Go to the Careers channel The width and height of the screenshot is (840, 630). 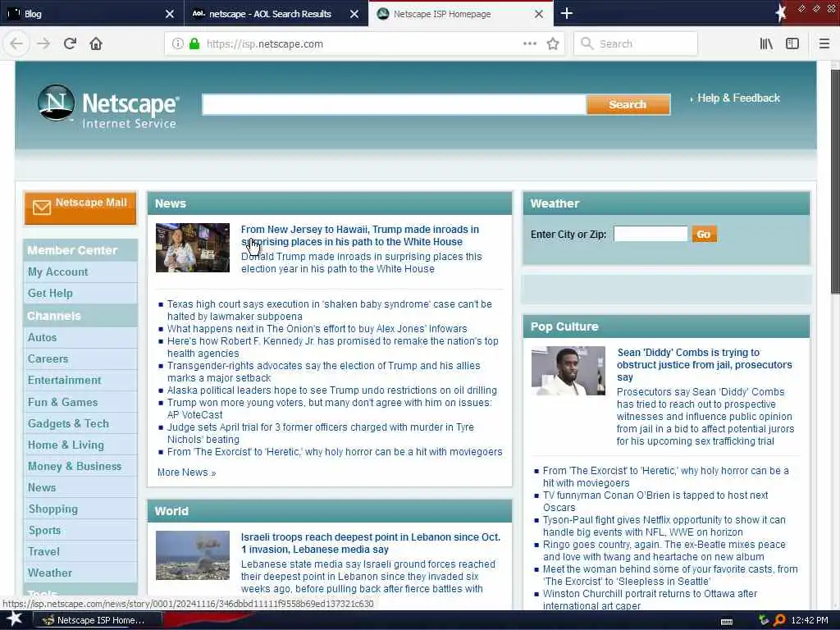click(x=48, y=359)
